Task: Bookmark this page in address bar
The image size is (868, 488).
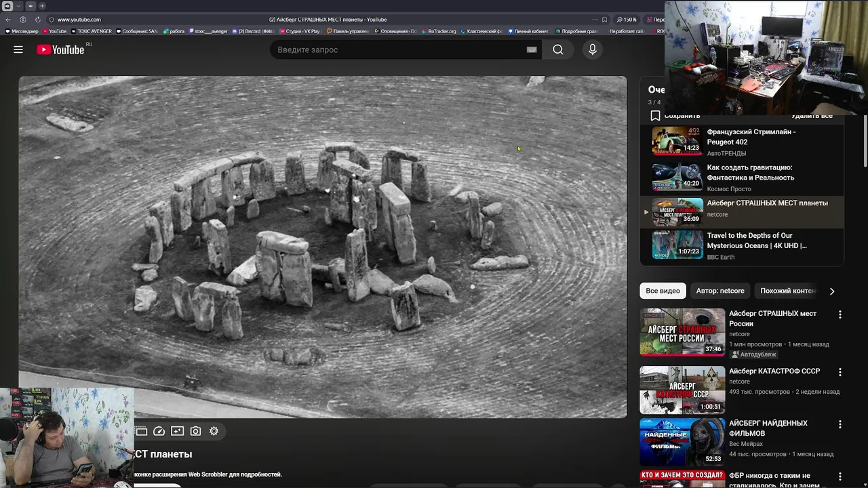Action: [x=604, y=20]
